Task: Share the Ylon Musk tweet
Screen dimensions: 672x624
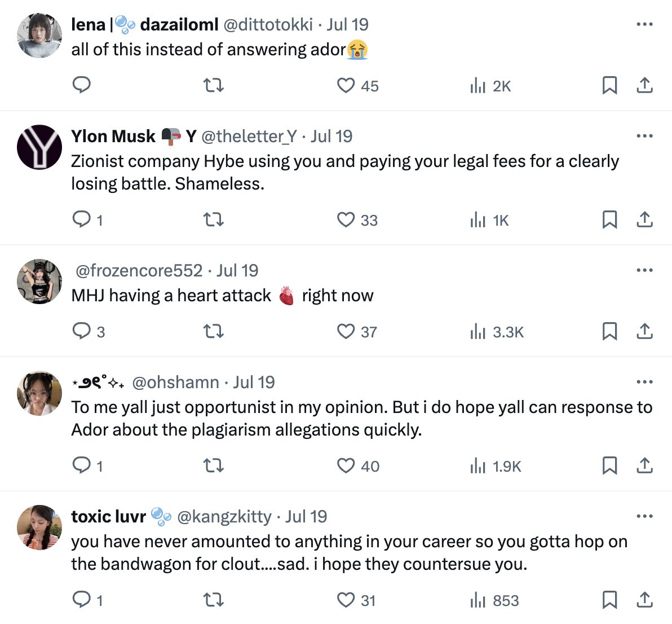Action: (x=644, y=219)
